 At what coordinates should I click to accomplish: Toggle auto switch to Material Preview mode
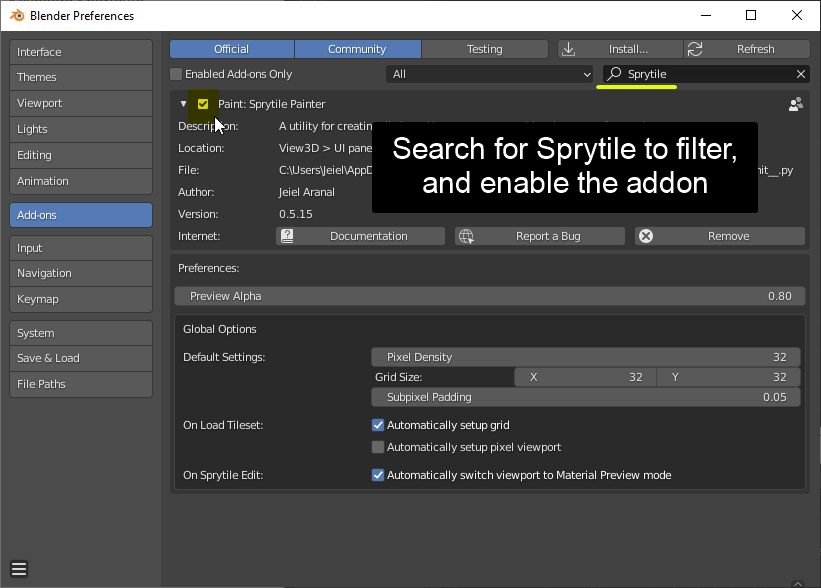[378, 475]
